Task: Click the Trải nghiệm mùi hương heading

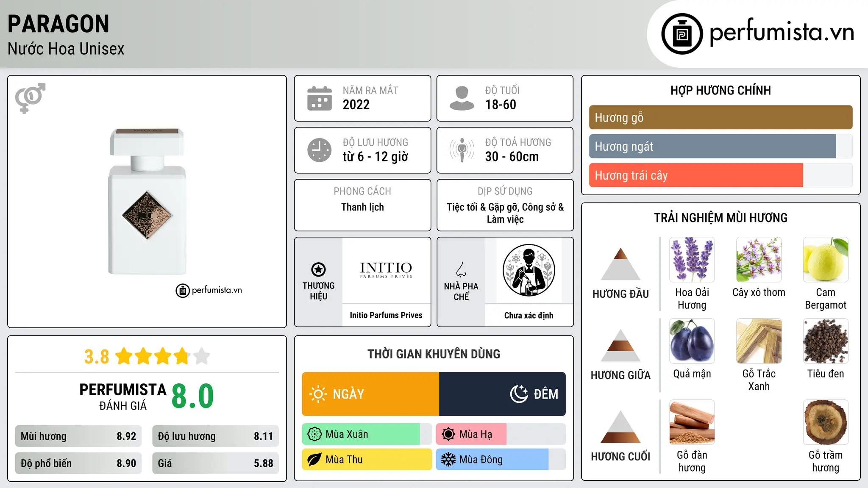Action: (721, 218)
